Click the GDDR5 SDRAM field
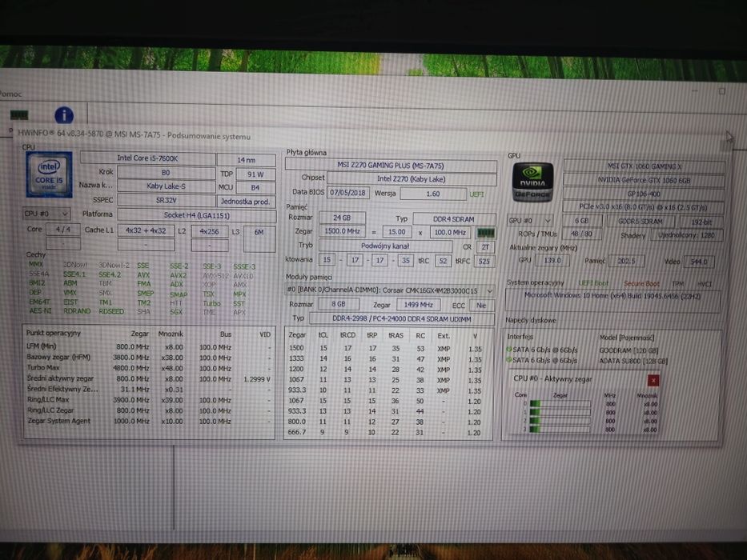 641,222
